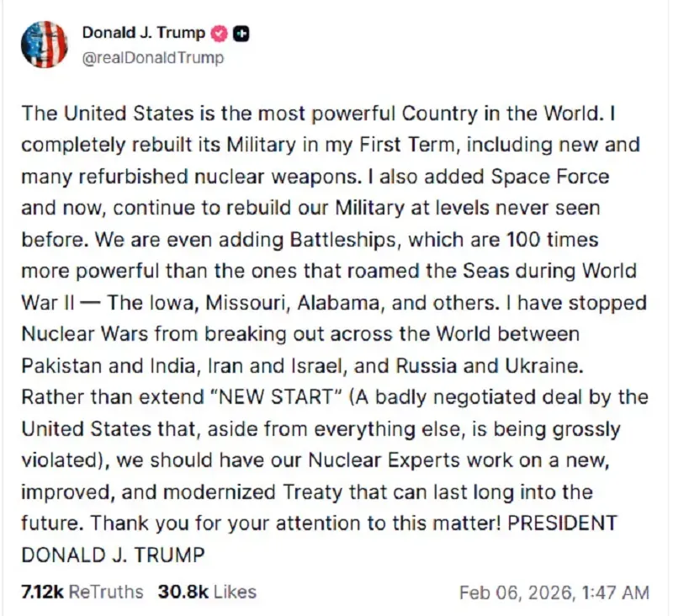673x616 pixels.
Task: Click the Likes label
Action: [x=235, y=592]
